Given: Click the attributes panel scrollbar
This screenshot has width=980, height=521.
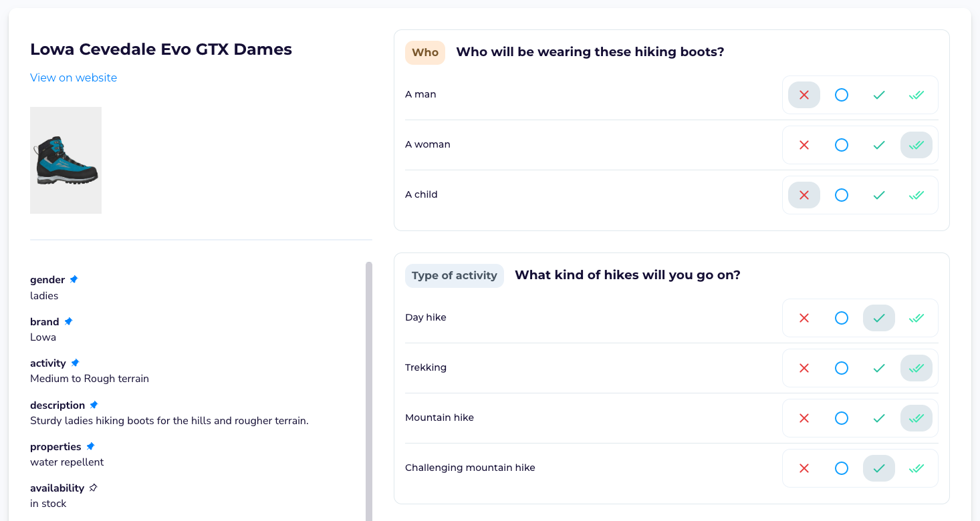Looking at the screenshot, I should (x=368, y=391).
